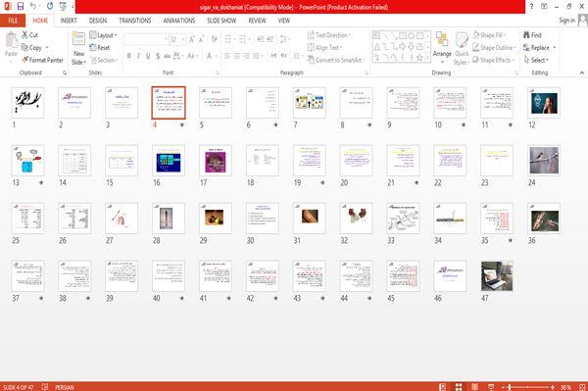Fit slide to current window icon
Image resolution: width=588 pixels, height=391 pixels.
click(x=581, y=387)
